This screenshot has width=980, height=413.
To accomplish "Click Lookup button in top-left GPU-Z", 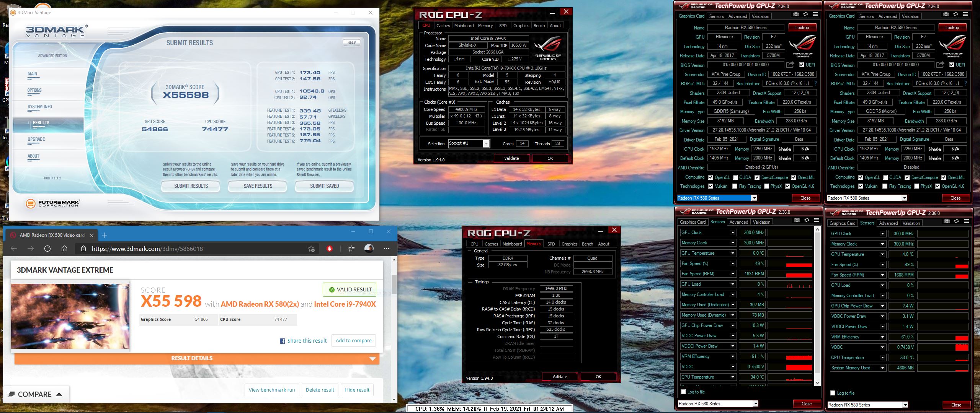I will (x=802, y=28).
